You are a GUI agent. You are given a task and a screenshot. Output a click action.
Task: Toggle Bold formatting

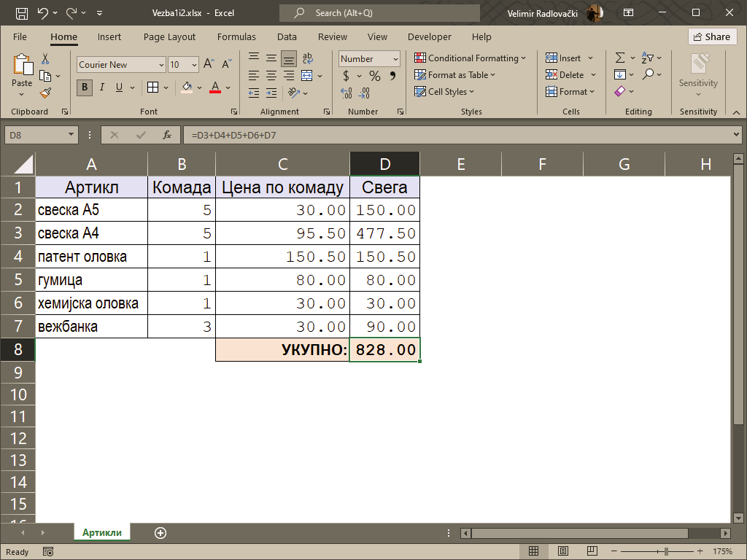85,87
